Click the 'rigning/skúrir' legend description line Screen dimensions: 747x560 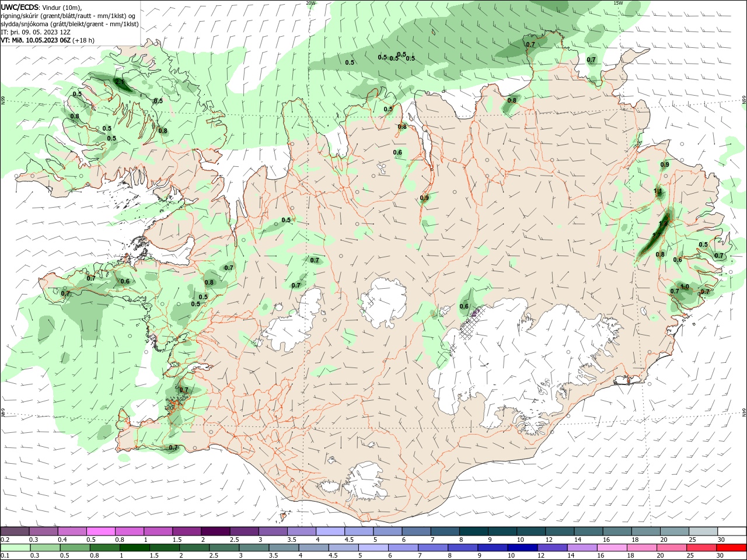69,16
